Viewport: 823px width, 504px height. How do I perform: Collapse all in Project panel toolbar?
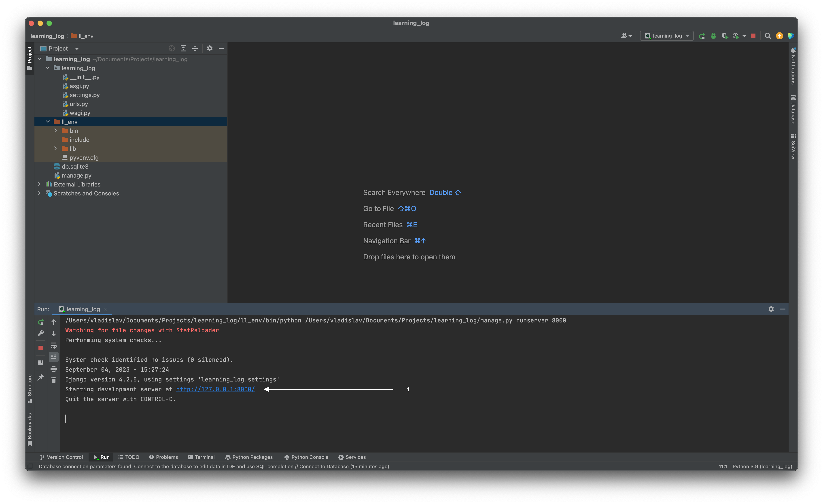click(x=195, y=49)
